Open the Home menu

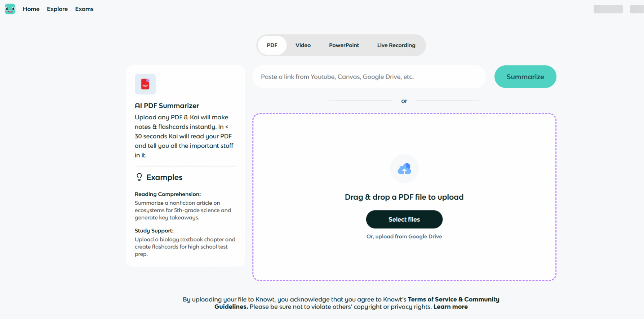click(x=31, y=9)
